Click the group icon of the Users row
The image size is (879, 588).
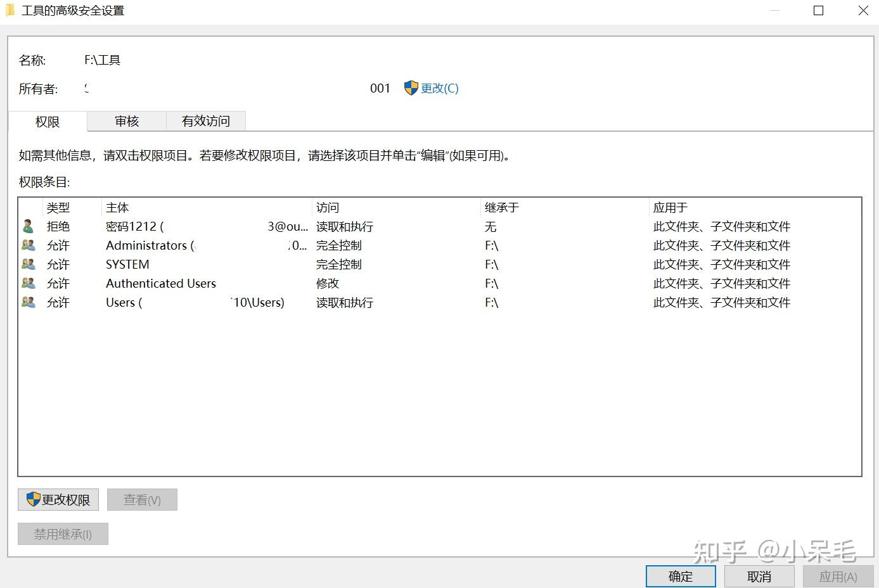(x=29, y=302)
